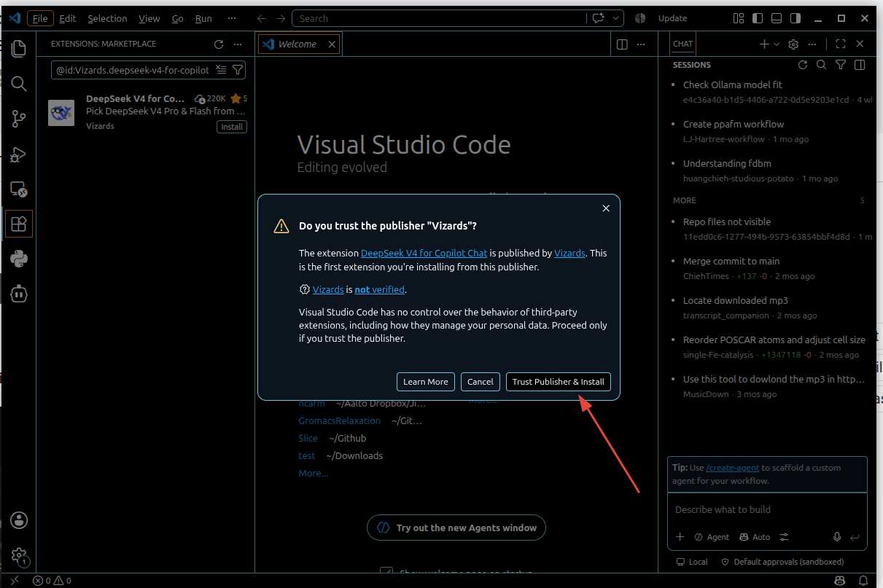Click Learn More in the dialog
883x588 pixels.
pyautogui.click(x=426, y=382)
